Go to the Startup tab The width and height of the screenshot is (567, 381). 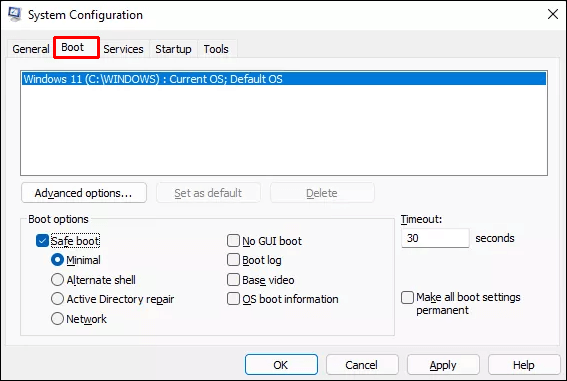173,49
